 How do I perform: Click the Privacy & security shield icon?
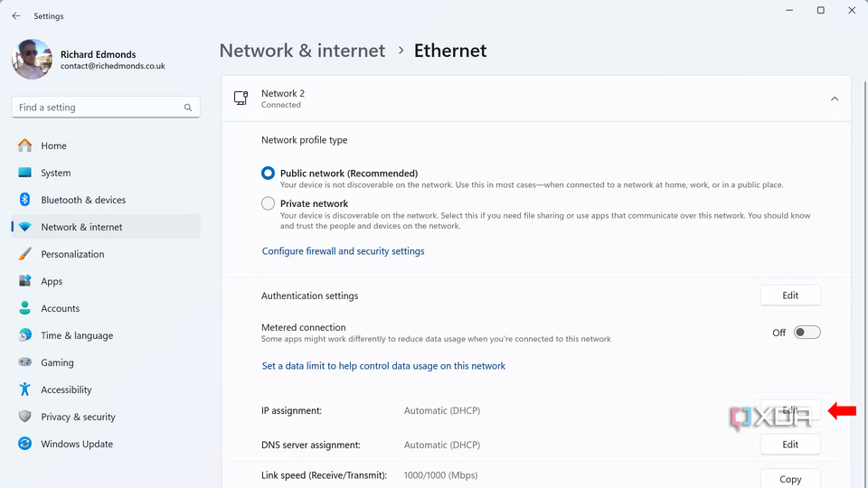pos(25,417)
